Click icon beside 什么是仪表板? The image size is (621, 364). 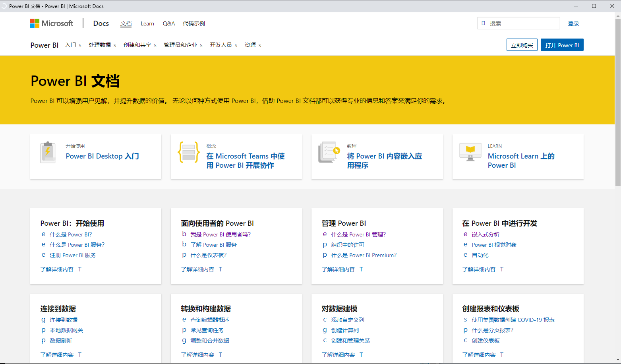tap(184, 255)
